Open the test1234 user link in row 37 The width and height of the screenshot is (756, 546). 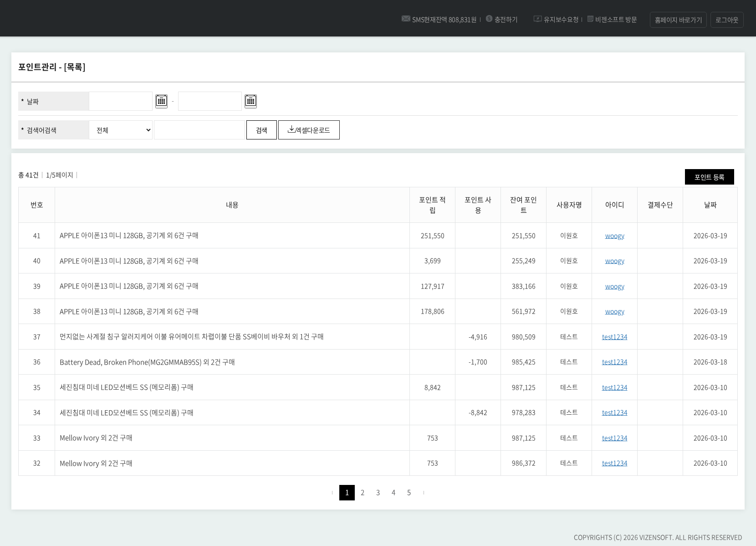(614, 337)
